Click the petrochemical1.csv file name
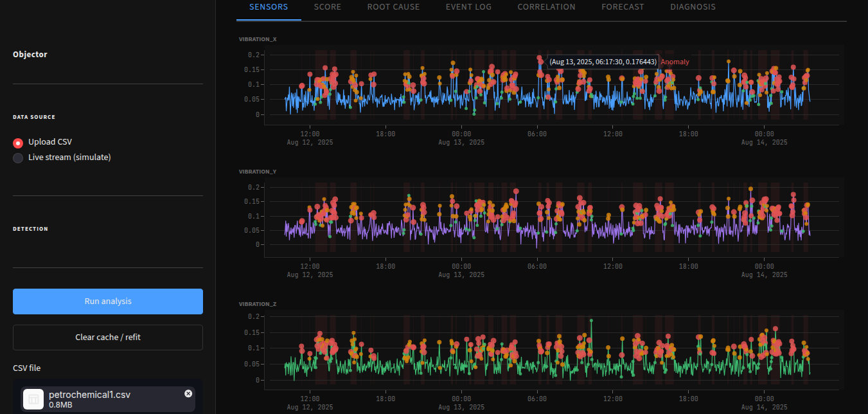The image size is (868, 414). (x=89, y=395)
